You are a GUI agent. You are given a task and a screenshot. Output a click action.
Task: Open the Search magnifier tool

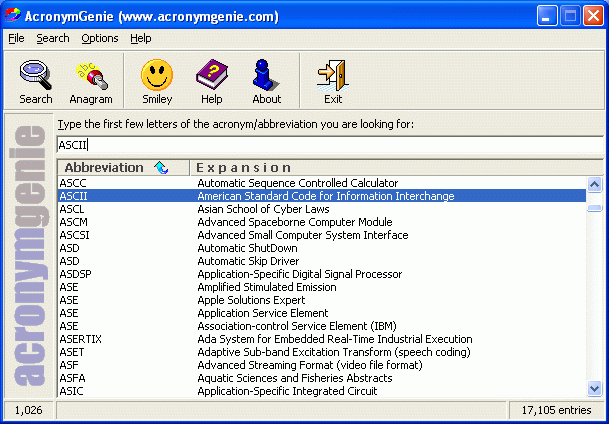click(36, 82)
